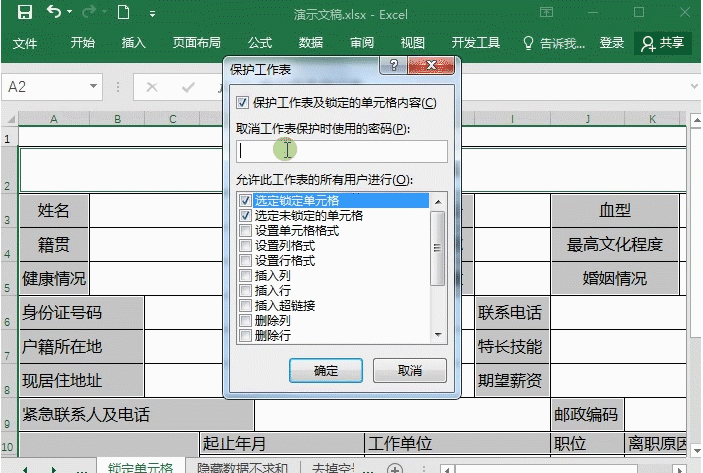Switch to the 锁定单元格 sheet tab

click(x=140, y=467)
